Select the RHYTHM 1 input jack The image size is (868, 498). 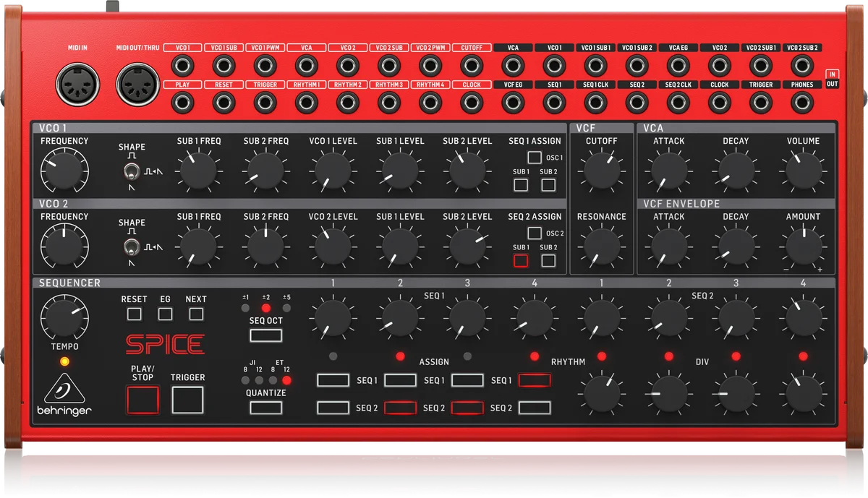pos(307,103)
